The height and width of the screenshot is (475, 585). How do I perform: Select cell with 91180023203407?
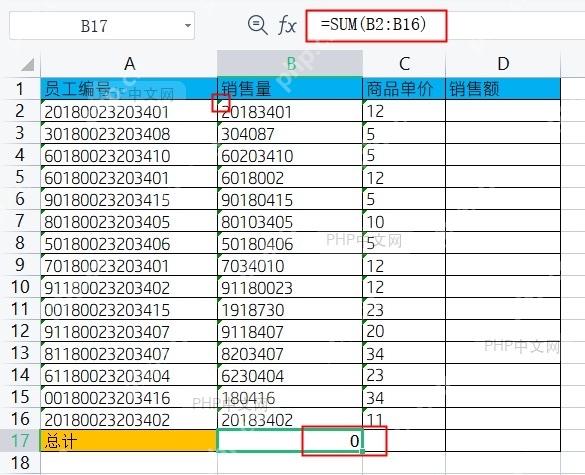tap(129, 331)
